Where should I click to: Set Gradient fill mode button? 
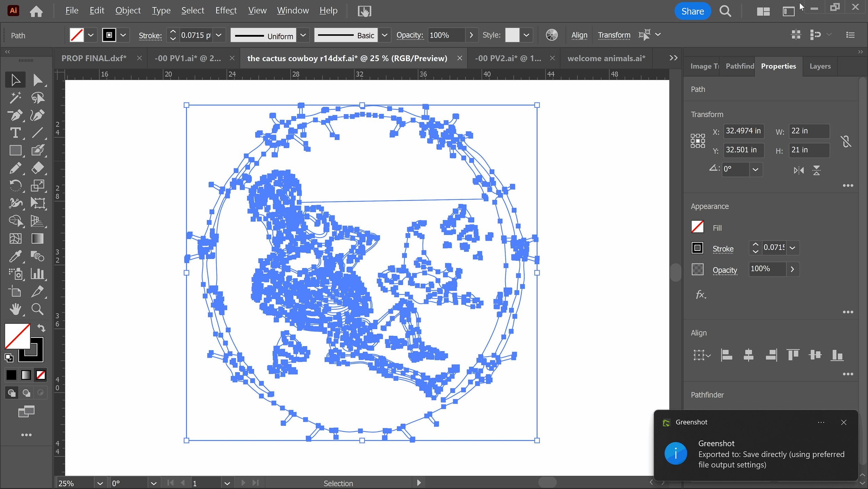pyautogui.click(x=26, y=375)
